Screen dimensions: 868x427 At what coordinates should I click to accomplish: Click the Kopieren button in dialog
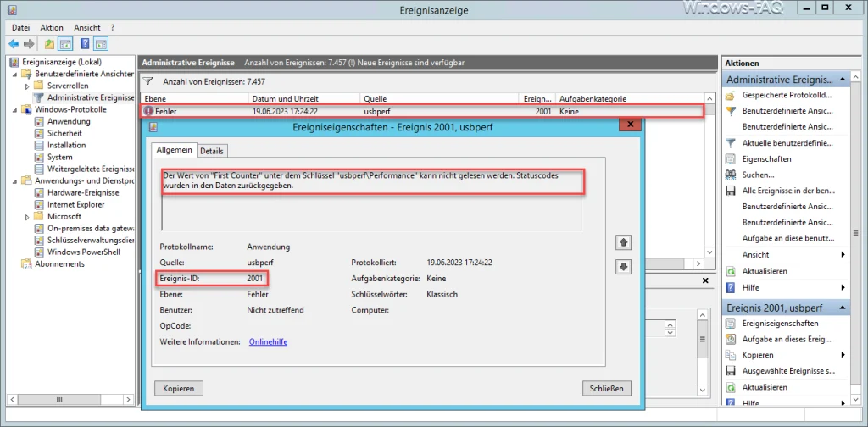(x=179, y=388)
